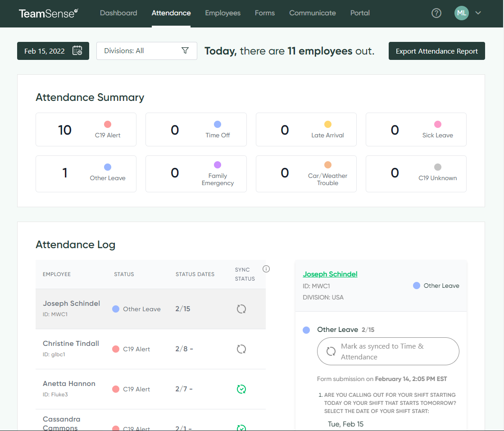The image size is (504, 431).
Task: Expand the profile menu chevron
Action: [477, 13]
